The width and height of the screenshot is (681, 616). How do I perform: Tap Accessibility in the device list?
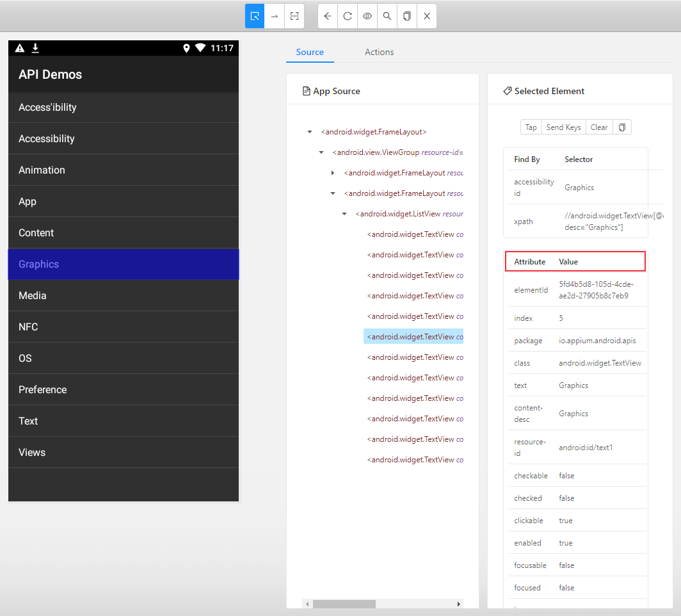tap(124, 138)
